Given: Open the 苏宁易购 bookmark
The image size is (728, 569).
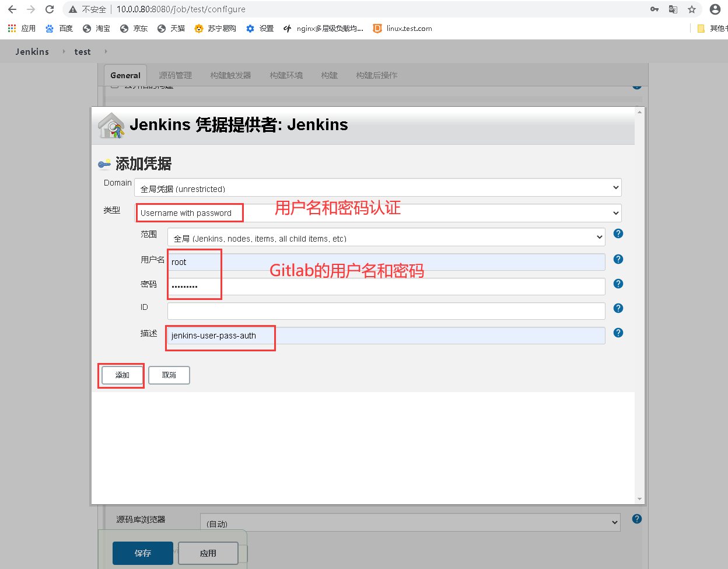Looking at the screenshot, I should pyautogui.click(x=215, y=28).
